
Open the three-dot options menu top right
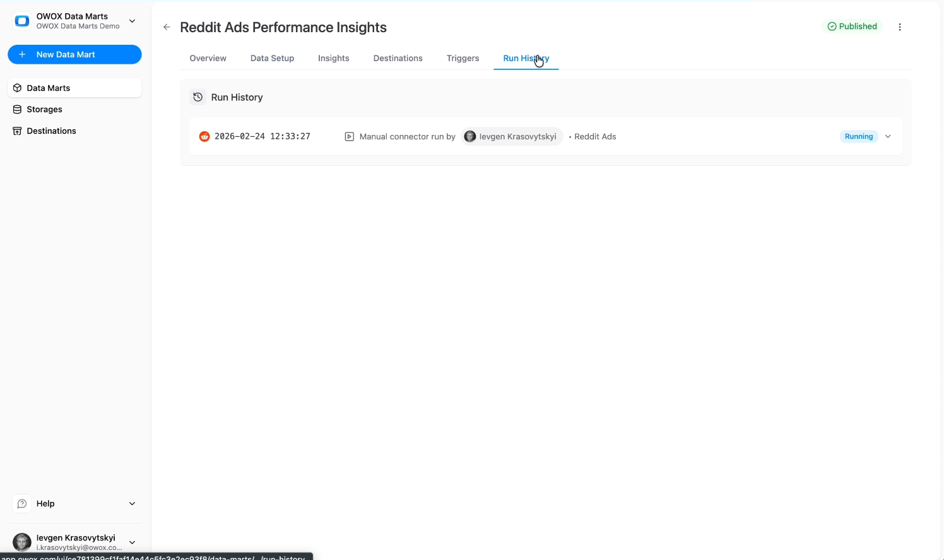(x=900, y=26)
